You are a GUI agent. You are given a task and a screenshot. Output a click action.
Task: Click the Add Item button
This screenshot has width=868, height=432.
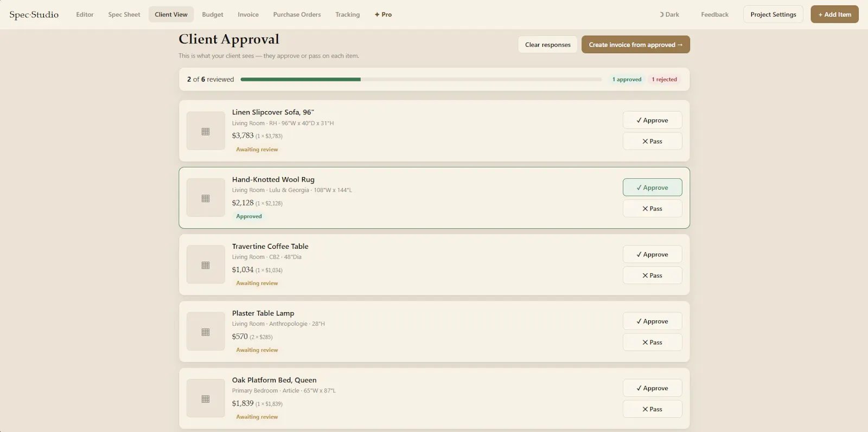click(834, 15)
